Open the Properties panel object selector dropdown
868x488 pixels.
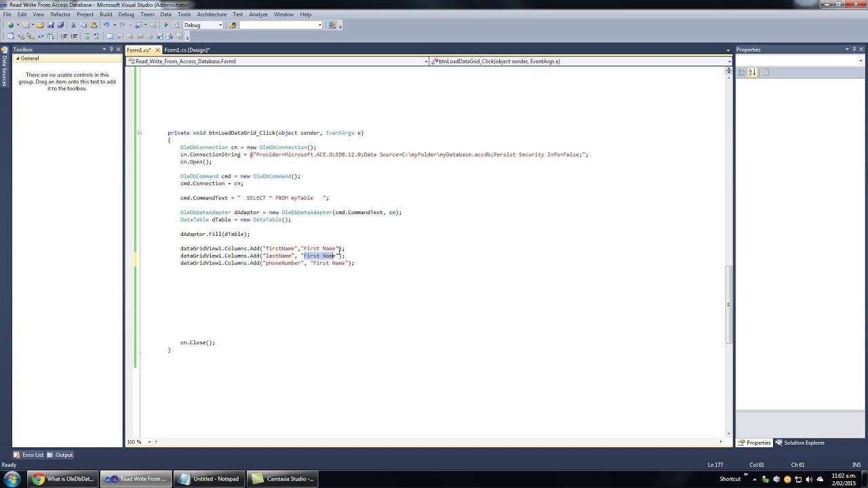tap(861, 60)
